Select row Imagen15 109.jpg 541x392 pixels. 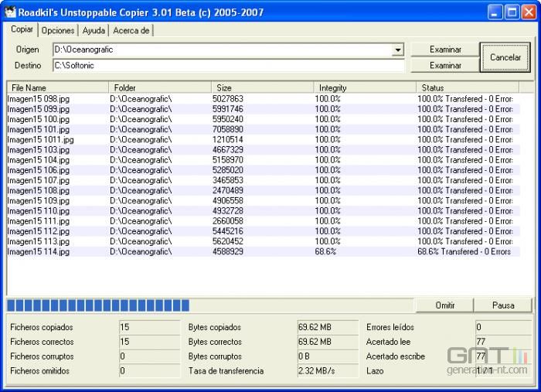264,201
